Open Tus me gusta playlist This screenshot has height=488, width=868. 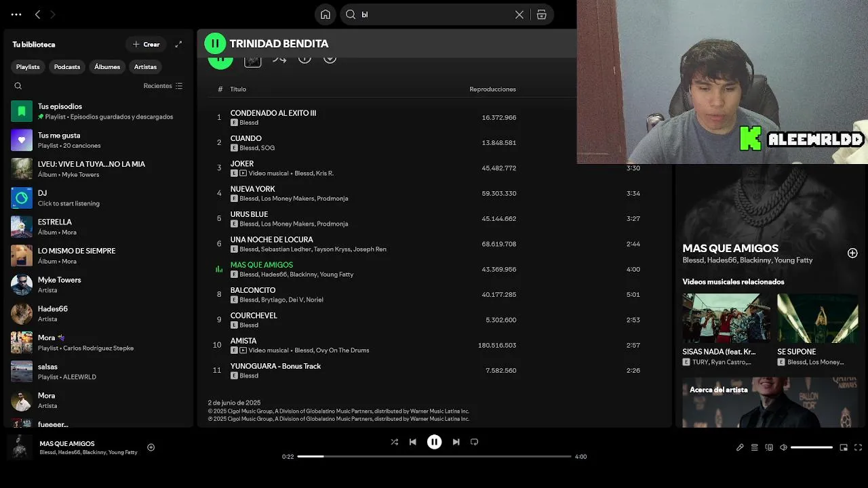click(x=98, y=140)
